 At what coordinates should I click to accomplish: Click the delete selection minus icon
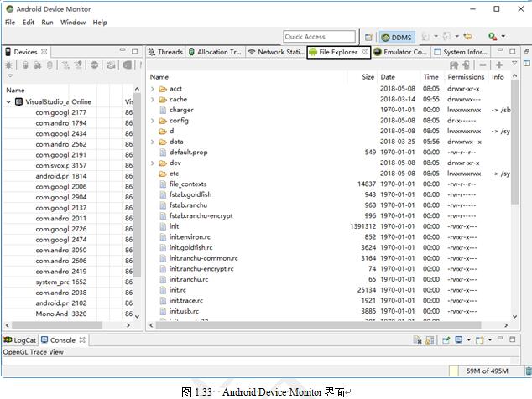[x=482, y=65]
